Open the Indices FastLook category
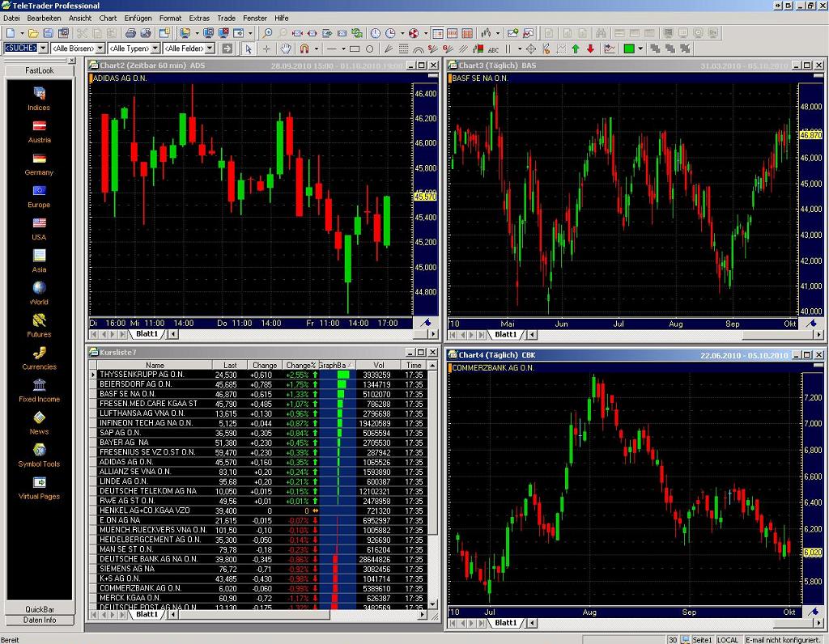Viewport: 829px width, 644px height. coord(39,98)
